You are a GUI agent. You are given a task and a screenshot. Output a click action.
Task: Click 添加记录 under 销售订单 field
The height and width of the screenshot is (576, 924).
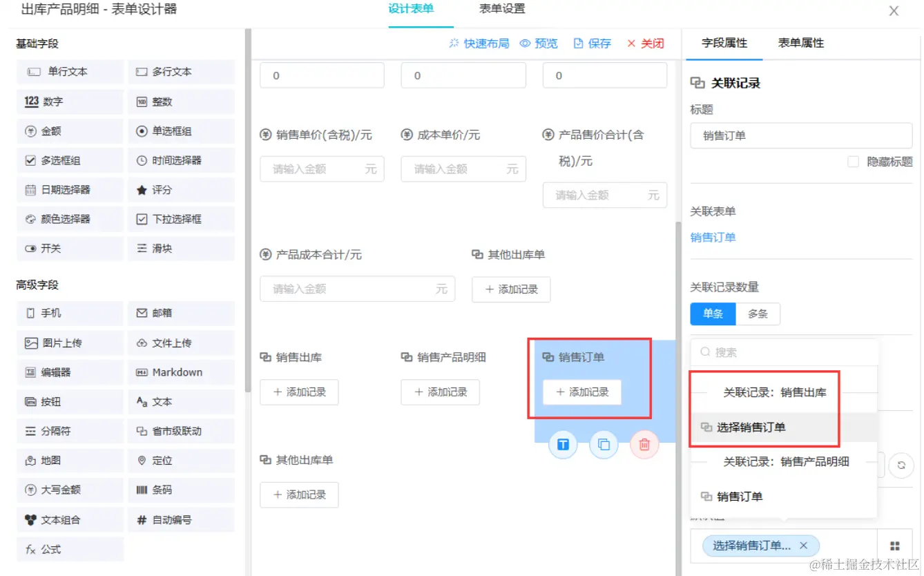click(x=581, y=392)
